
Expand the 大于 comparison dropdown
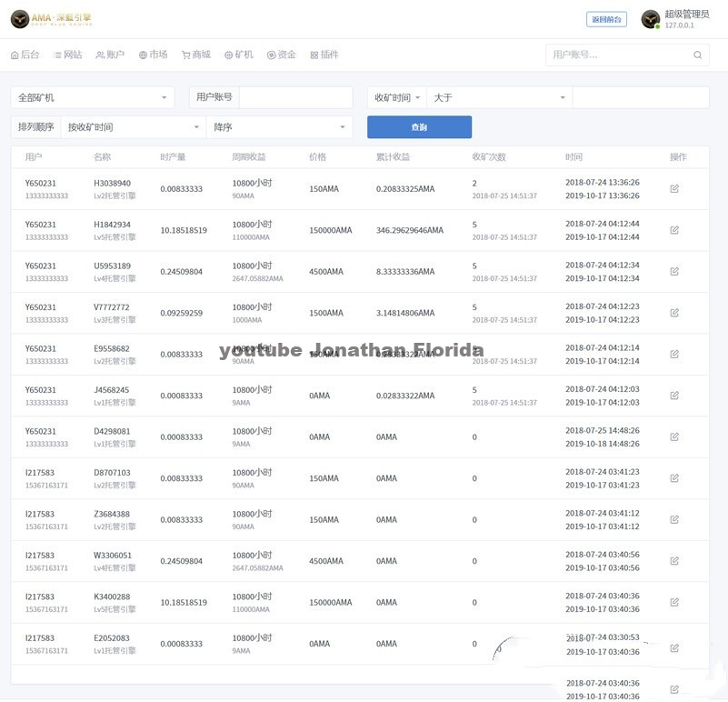[x=498, y=97]
